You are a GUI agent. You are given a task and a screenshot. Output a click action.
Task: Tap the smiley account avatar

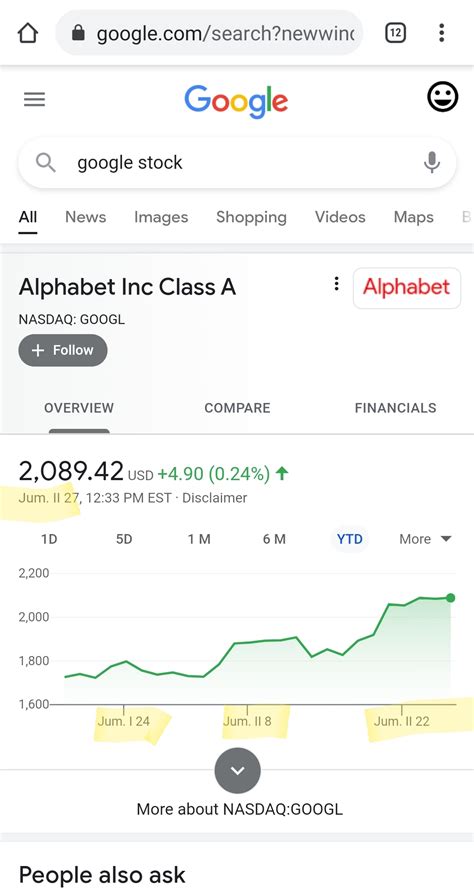442,97
